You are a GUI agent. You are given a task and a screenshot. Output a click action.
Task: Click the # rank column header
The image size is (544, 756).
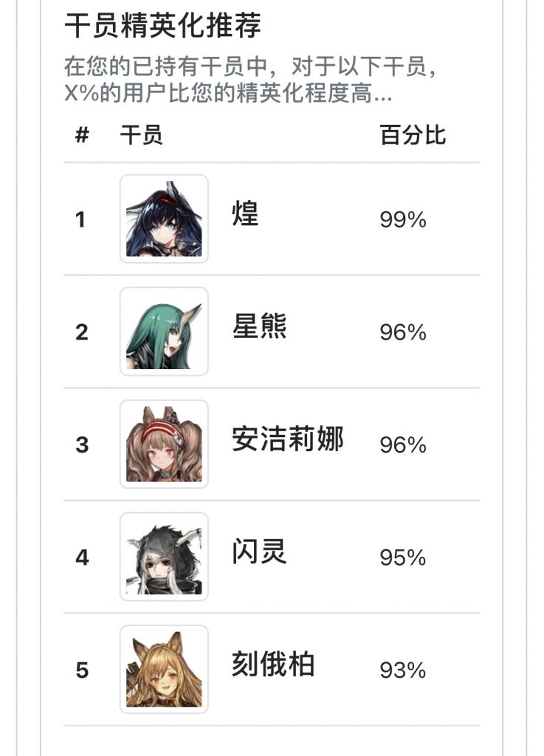click(x=82, y=136)
